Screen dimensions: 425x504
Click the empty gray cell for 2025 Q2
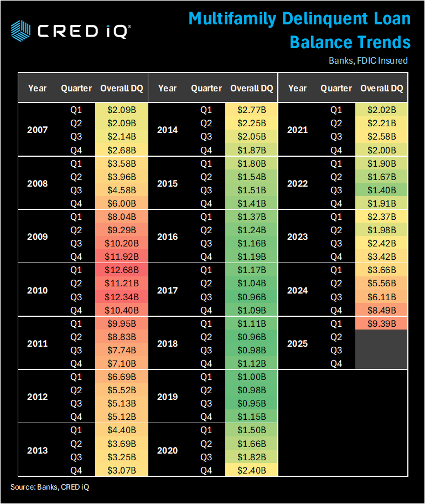coord(381,337)
